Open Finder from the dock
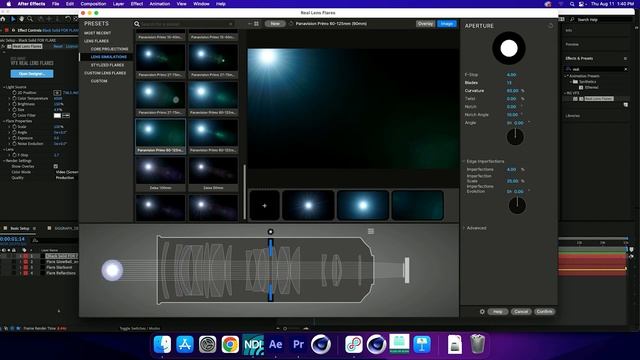 click(162, 344)
